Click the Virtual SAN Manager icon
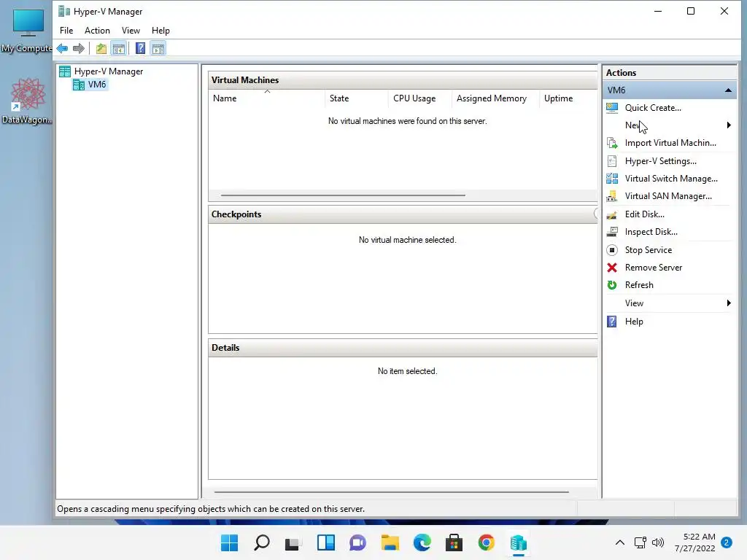Viewport: 747px width, 560px height. [x=612, y=196]
